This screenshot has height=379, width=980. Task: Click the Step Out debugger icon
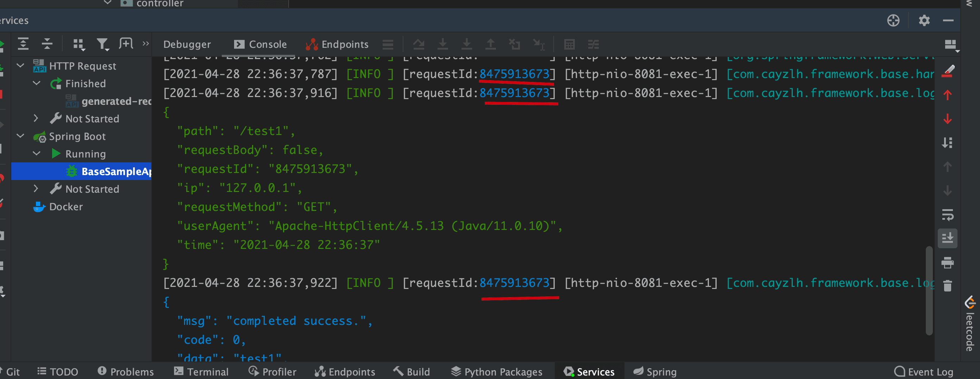tap(491, 45)
